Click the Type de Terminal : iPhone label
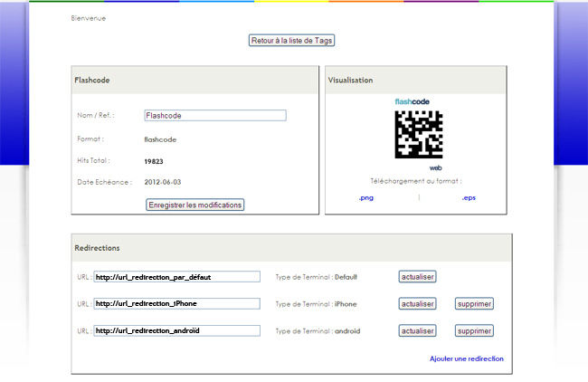Viewport: 588px width, 382px height. click(x=316, y=304)
